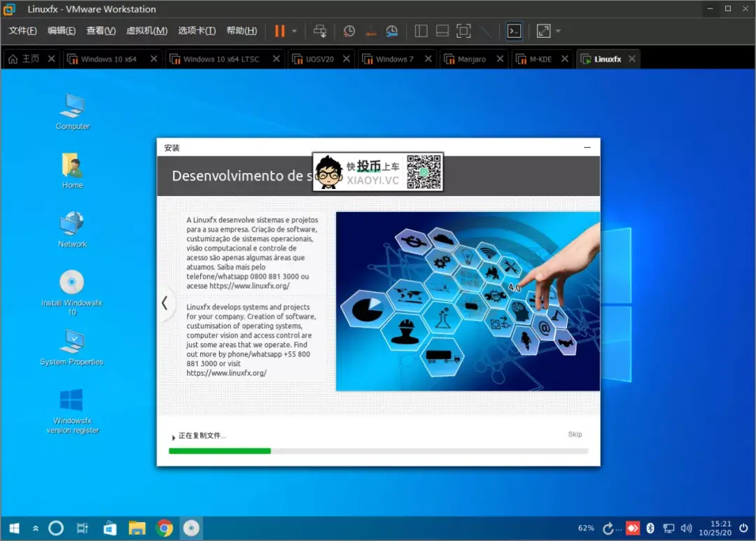Image resolution: width=756 pixels, height=541 pixels.
Task: Open the 虚拟机(M) menu
Action: click(146, 31)
